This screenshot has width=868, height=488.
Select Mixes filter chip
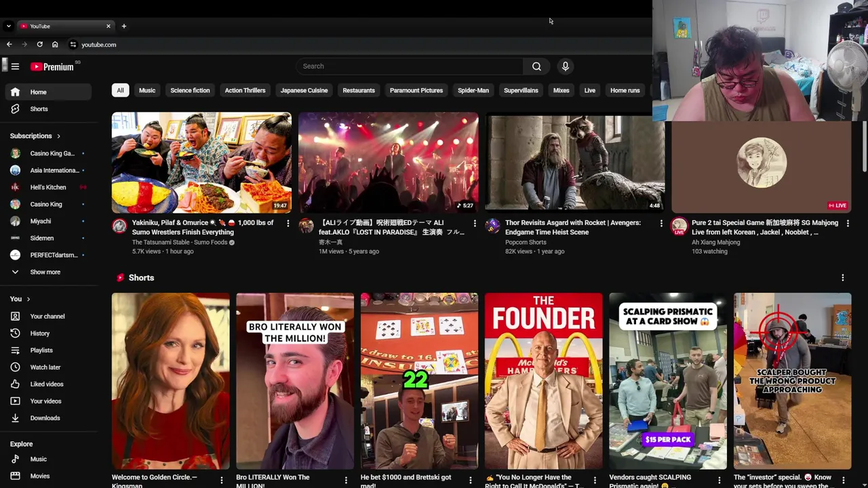coord(561,90)
